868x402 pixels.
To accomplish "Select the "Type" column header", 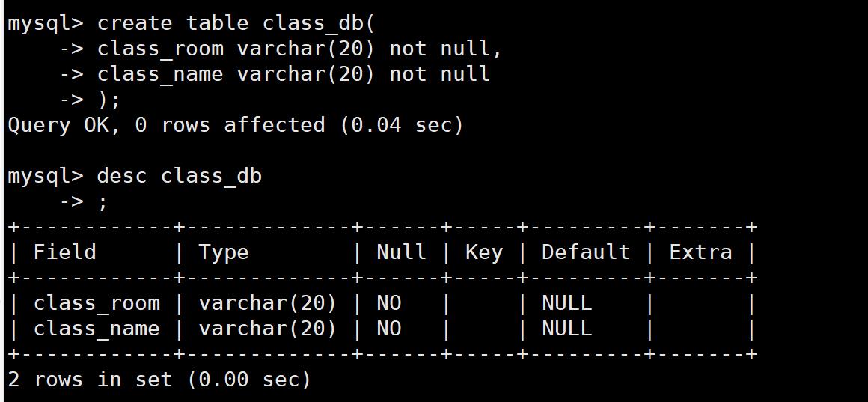I will [223, 252].
